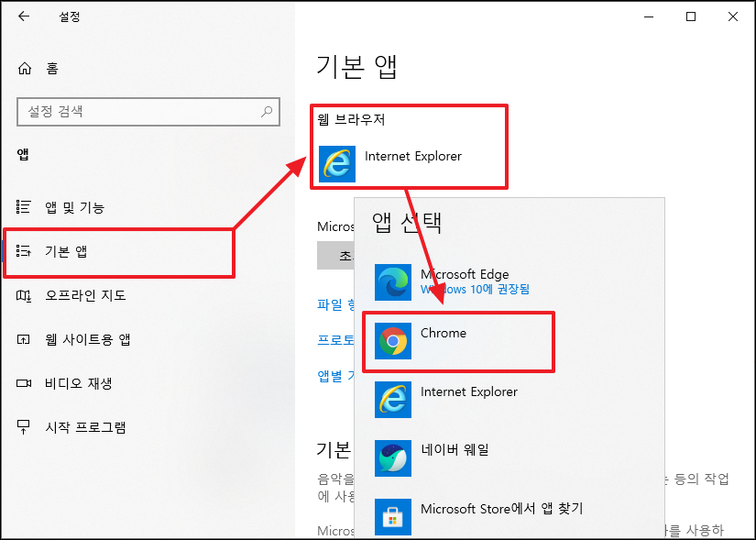This screenshot has height=540, width=756.
Task: Click the 앱 선택 popup heading
Action: 407,223
